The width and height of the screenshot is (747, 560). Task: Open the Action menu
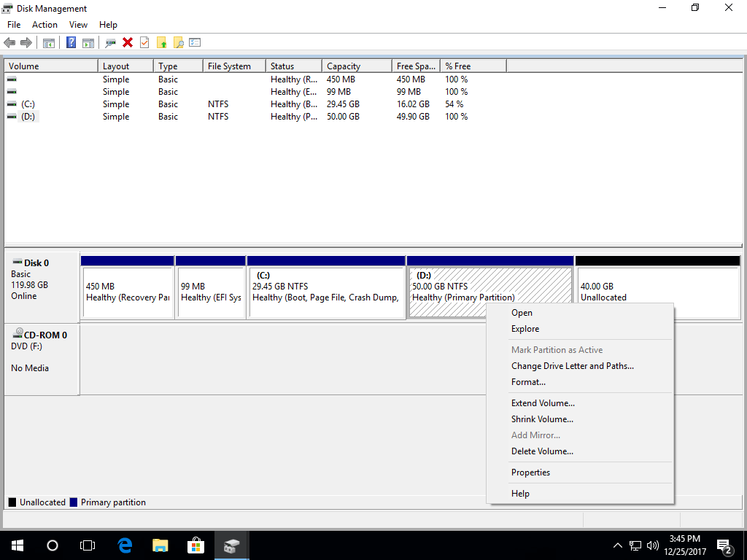click(x=44, y=24)
